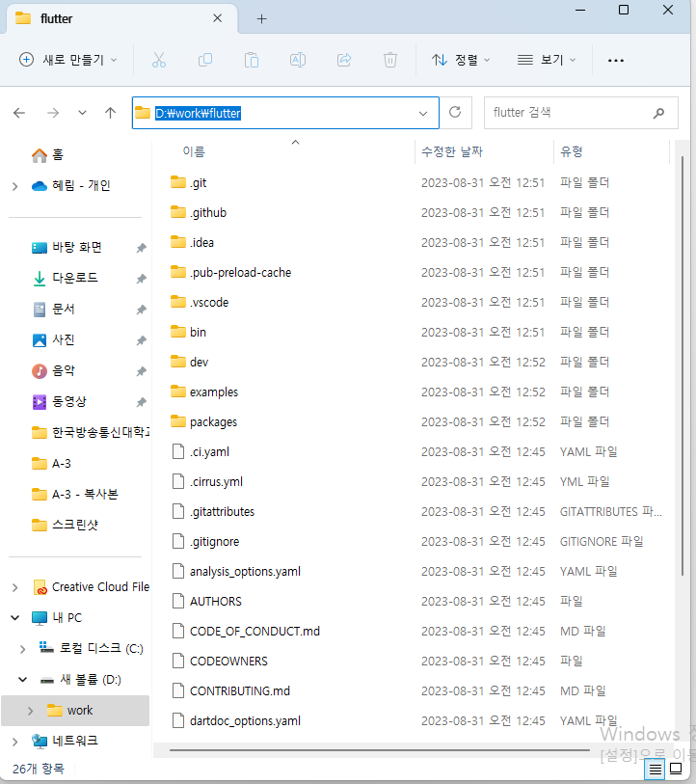Expand the 혜림 - 개인 OneDrive node
Viewport: 696px width, 784px height.
(x=15, y=186)
